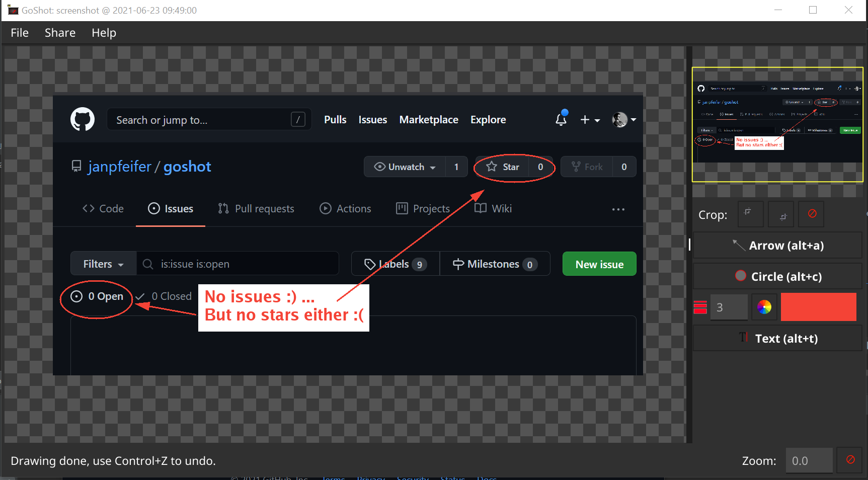Focus the line thickness field showing 3
868x480 pixels.
coord(729,307)
